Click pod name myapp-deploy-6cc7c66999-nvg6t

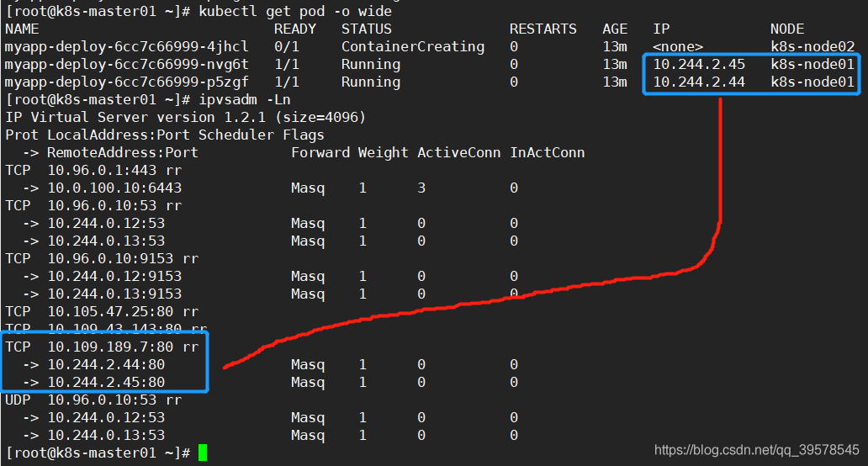pyautogui.click(x=127, y=65)
